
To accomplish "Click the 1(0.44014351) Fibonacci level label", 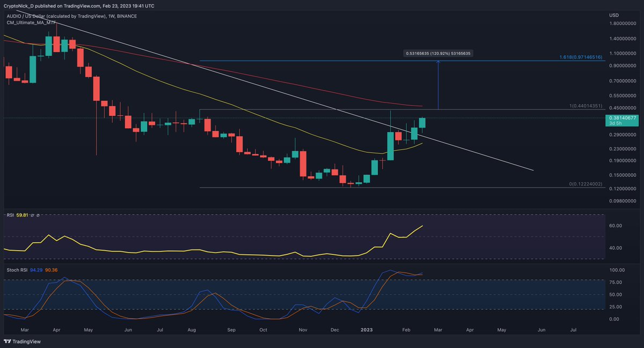I will 587,106.
